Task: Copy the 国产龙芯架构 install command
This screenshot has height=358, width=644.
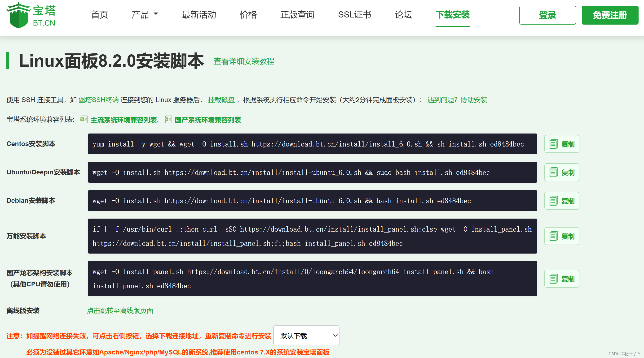Action: 561,279
